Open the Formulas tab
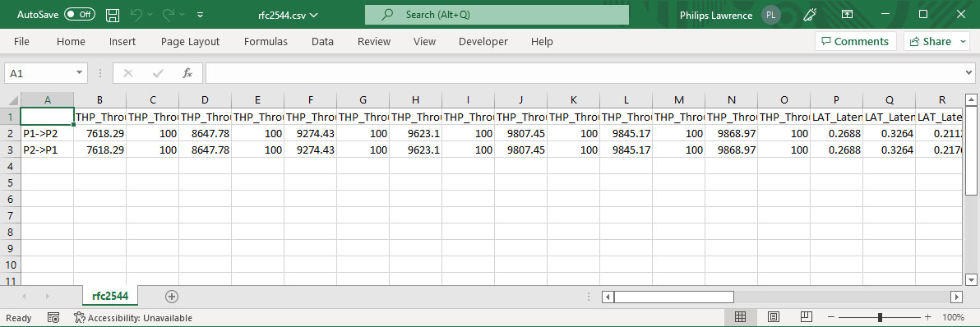980x327 pixels. tap(266, 42)
